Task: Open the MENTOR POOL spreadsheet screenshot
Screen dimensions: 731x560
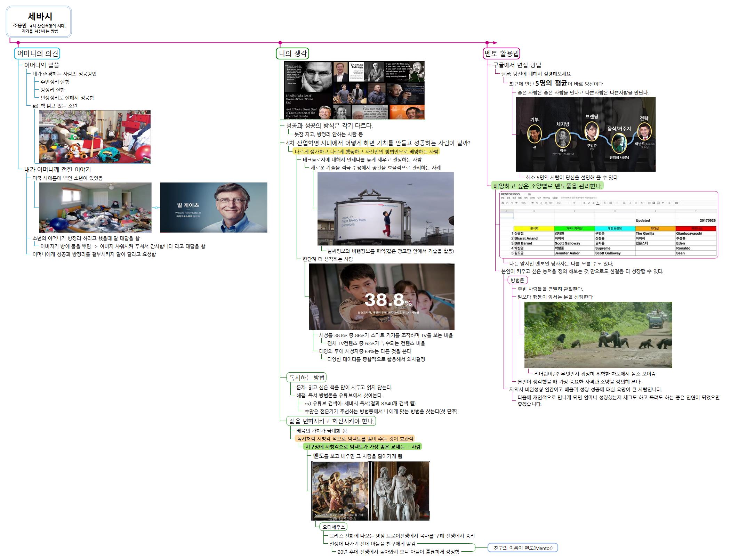Action: pos(608,224)
